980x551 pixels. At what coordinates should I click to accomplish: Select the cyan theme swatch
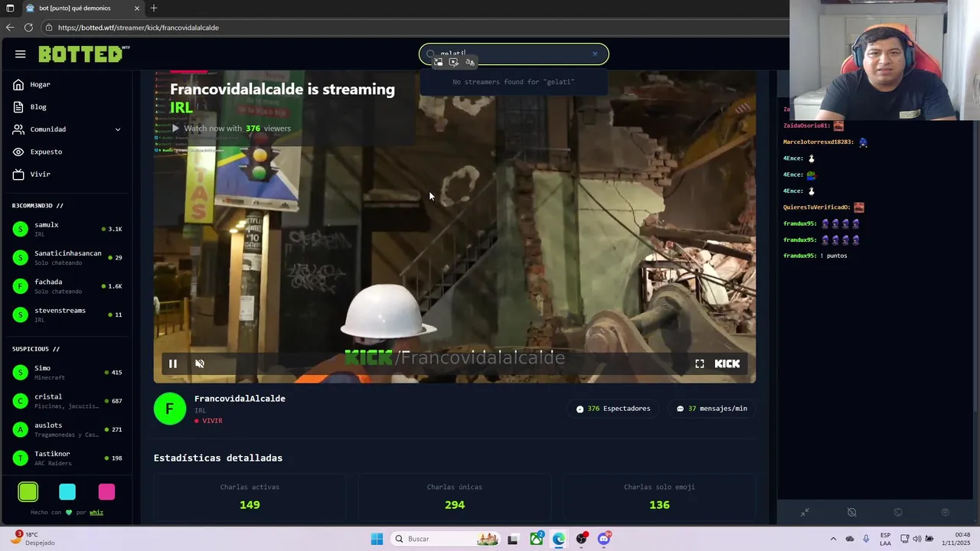click(x=67, y=491)
